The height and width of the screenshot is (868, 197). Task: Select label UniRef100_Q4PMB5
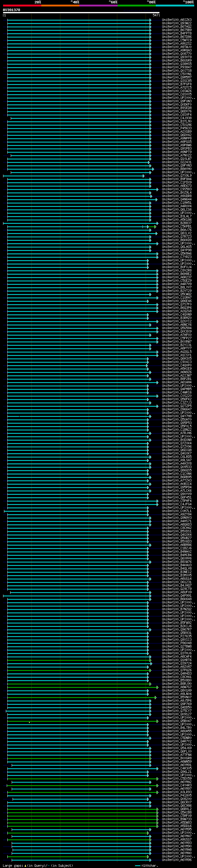point(177,389)
